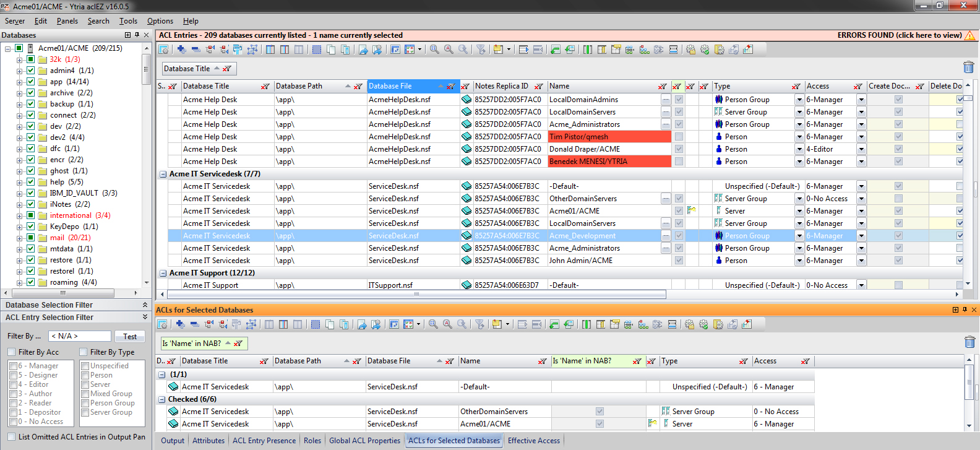Open the Panels menu
Viewport: 980px width, 450px height.
tap(67, 21)
